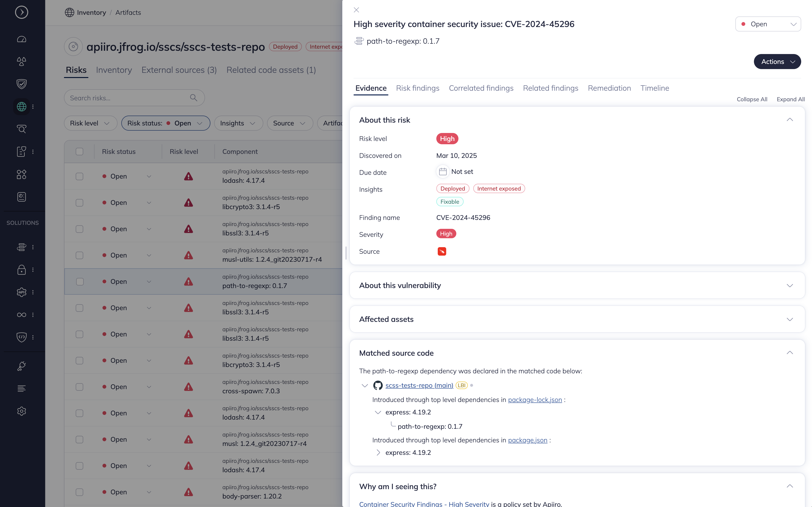This screenshot has height=507, width=812.
Task: Open status dropdown in path-to-regexp row
Action: click(149, 282)
